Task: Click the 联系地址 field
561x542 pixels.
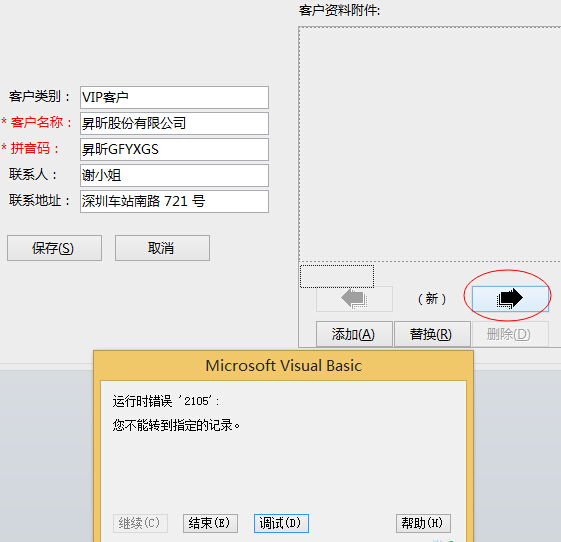Action: point(174,201)
